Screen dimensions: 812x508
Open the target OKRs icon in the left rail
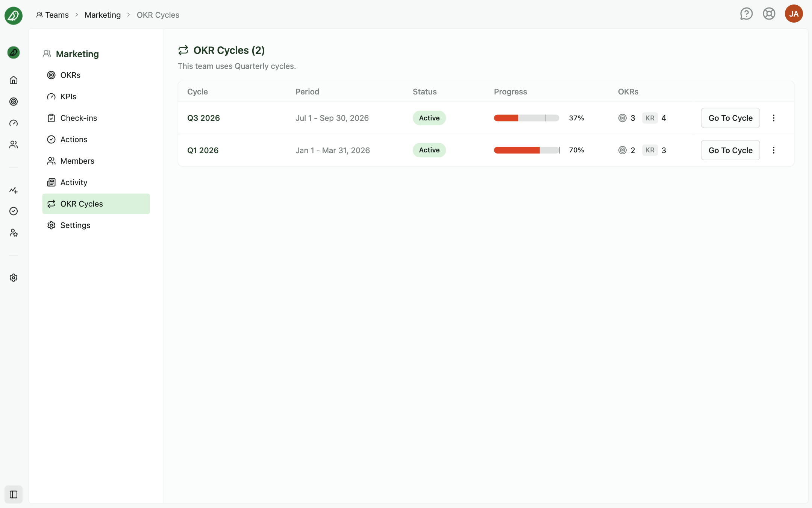14,102
